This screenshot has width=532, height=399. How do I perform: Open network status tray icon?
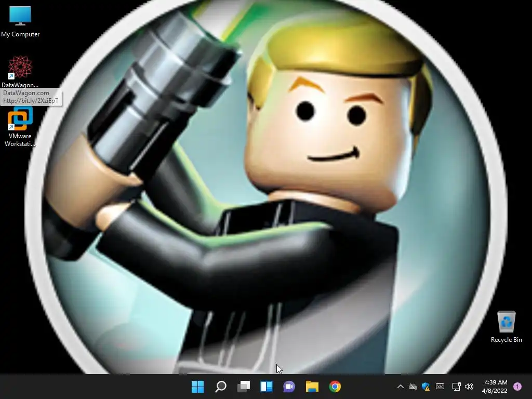456,387
